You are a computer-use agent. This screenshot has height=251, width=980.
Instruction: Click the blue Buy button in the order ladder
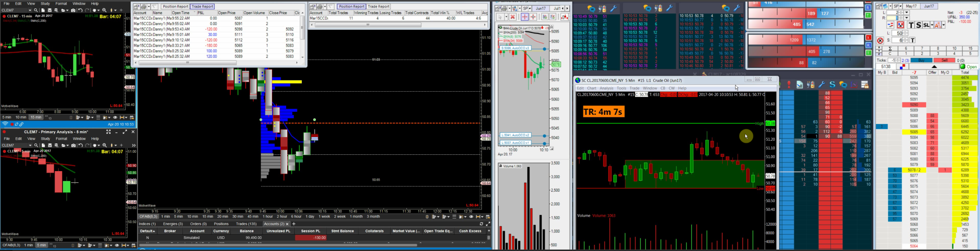pos(921,60)
